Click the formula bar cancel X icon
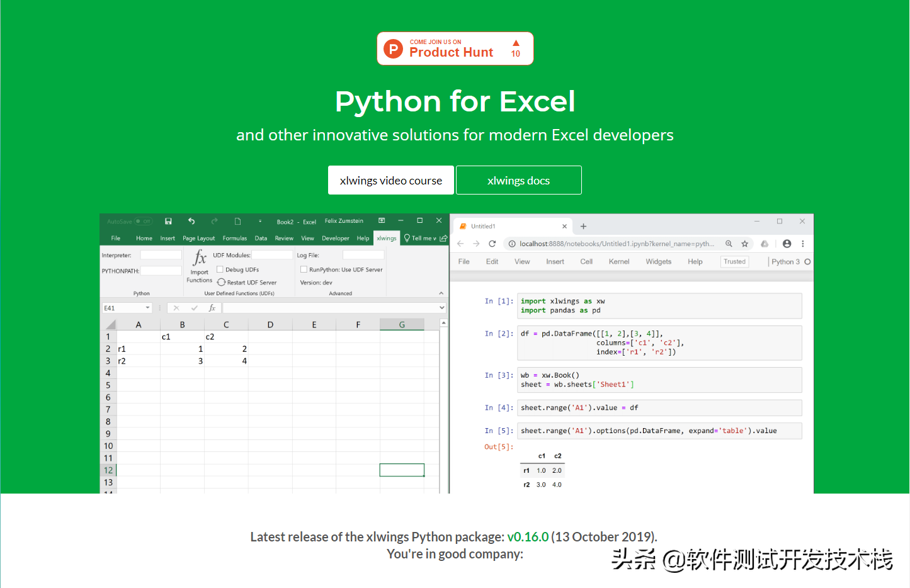The height and width of the screenshot is (588, 910). 176,308
